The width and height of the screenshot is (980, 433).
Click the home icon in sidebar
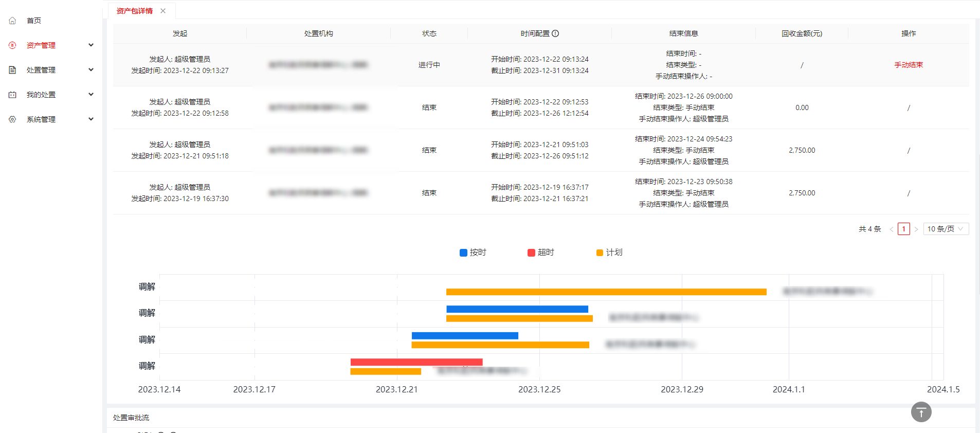point(12,21)
